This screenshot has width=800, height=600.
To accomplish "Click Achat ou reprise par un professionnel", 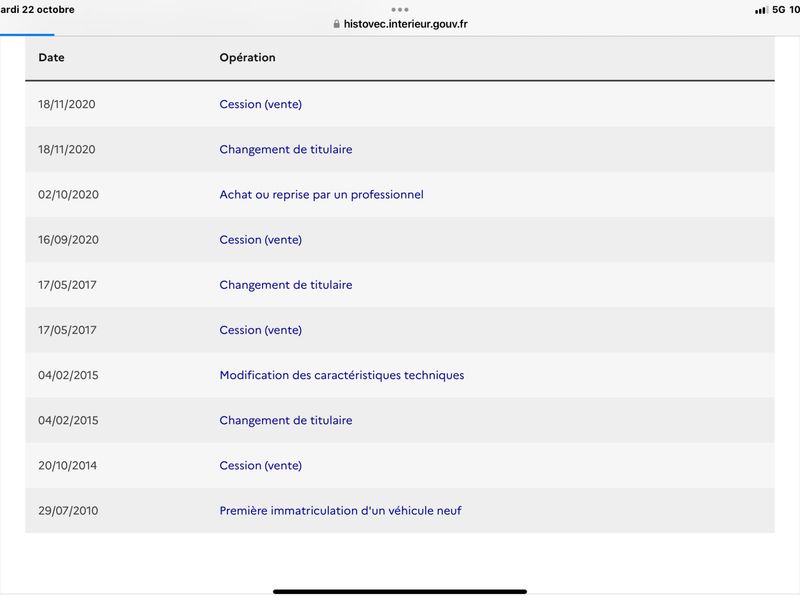I will [x=321, y=194].
